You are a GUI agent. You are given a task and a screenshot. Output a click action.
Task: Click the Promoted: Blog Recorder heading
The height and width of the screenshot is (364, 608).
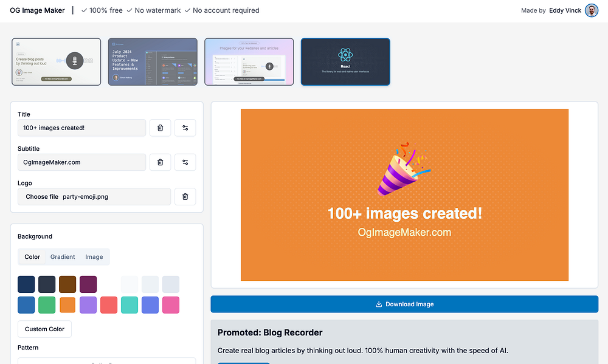pos(270,332)
